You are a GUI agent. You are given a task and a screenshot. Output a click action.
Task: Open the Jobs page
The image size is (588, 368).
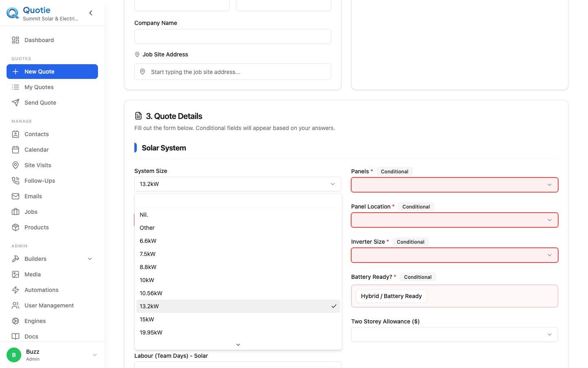coord(52,212)
